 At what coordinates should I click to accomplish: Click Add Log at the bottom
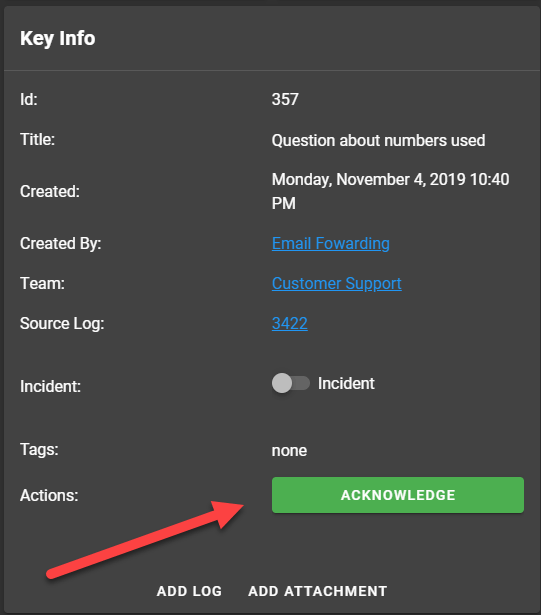tap(189, 591)
